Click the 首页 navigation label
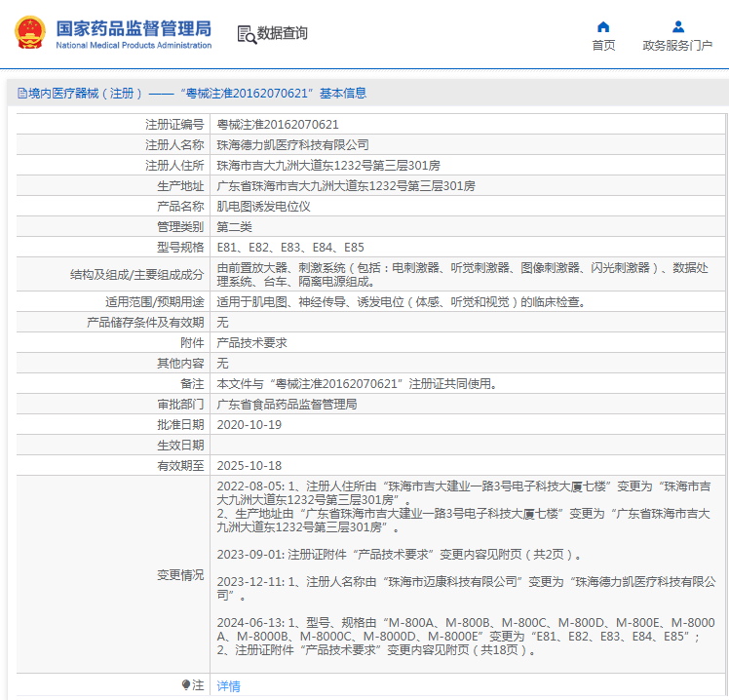 (x=603, y=46)
